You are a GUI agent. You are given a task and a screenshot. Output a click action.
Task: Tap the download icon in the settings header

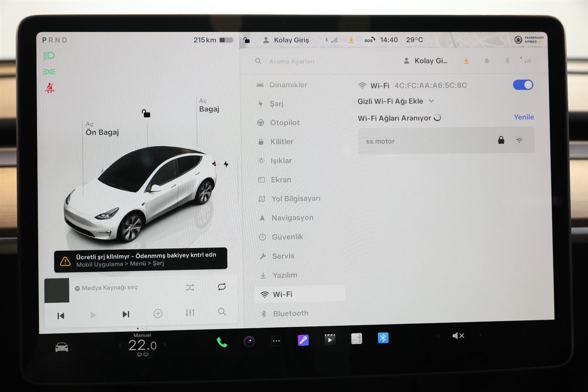(466, 61)
